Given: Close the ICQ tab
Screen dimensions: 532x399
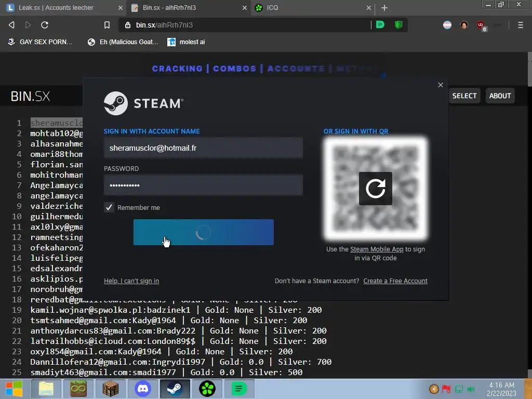Looking at the screenshot, I should 369,8.
